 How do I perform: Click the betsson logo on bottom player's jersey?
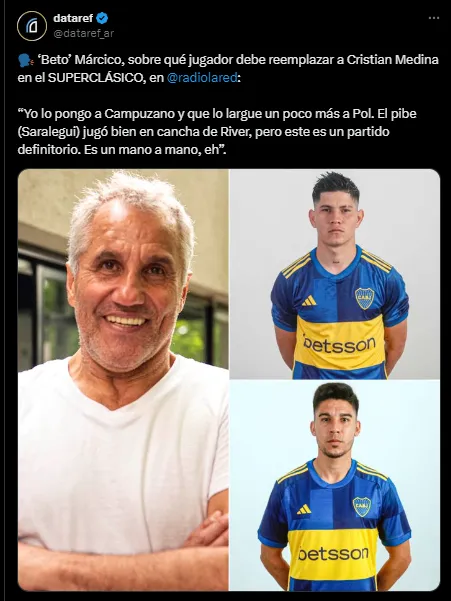tap(333, 553)
